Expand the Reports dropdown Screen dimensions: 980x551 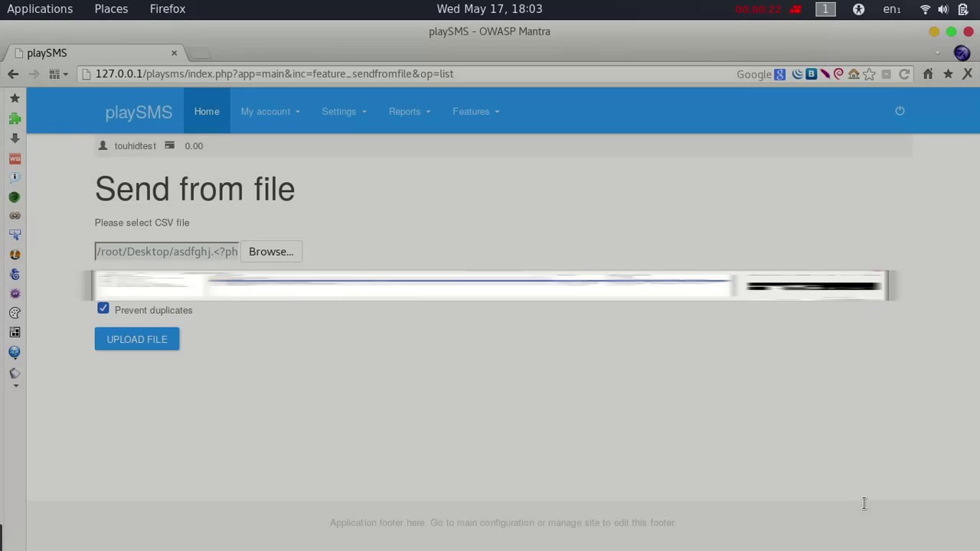[x=410, y=112]
